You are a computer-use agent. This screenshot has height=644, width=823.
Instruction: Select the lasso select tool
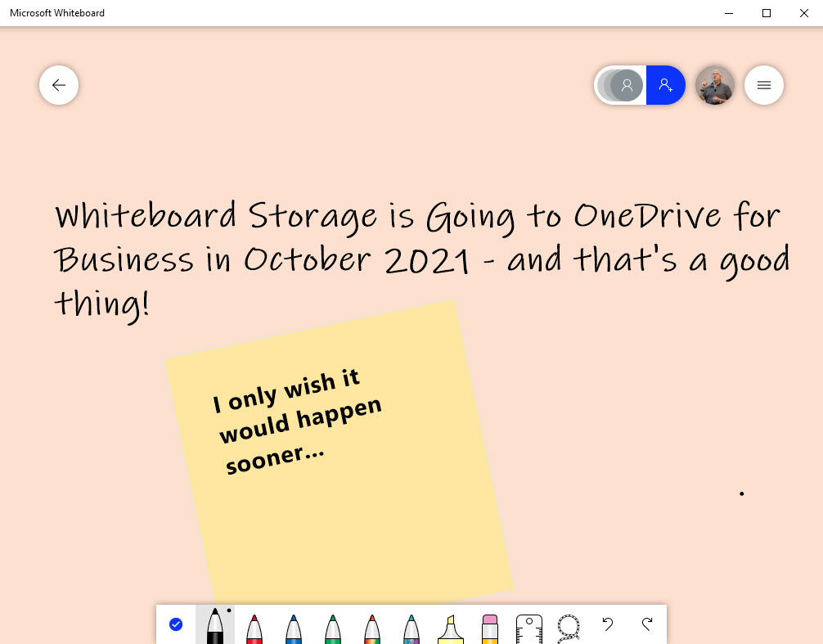[x=569, y=628]
